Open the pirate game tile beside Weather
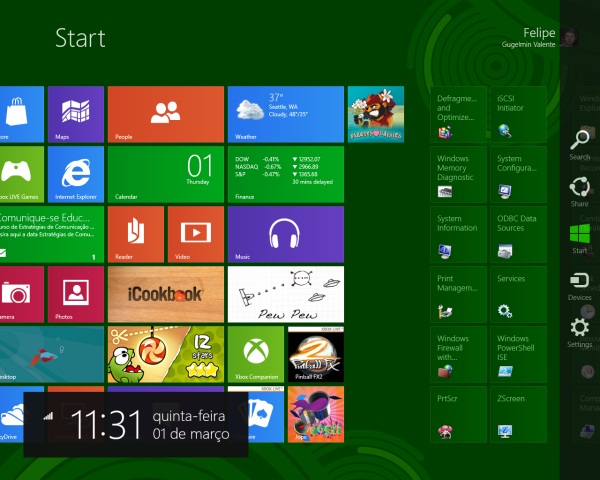This screenshot has width=600, height=480. [x=376, y=114]
